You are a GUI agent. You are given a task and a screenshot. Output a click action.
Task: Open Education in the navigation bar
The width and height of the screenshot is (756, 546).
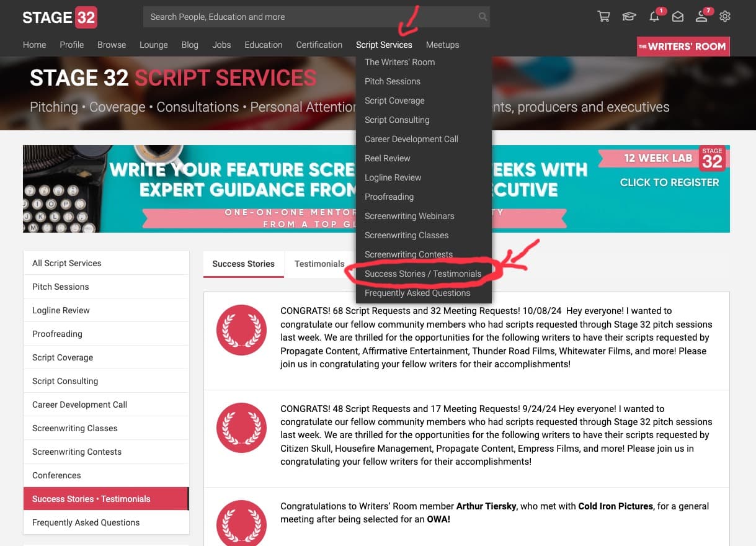[x=264, y=45]
